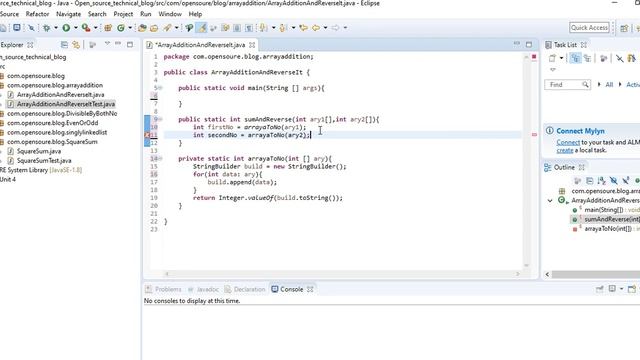Toggle Hide Fields in Outline
Viewport: 640px width, 360px height.
(613, 180)
